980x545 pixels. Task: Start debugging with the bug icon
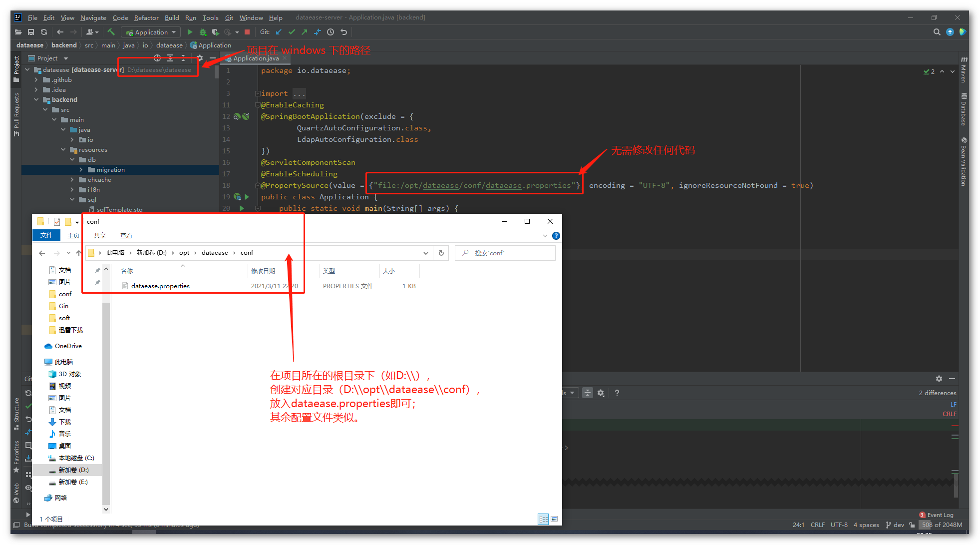coord(203,31)
